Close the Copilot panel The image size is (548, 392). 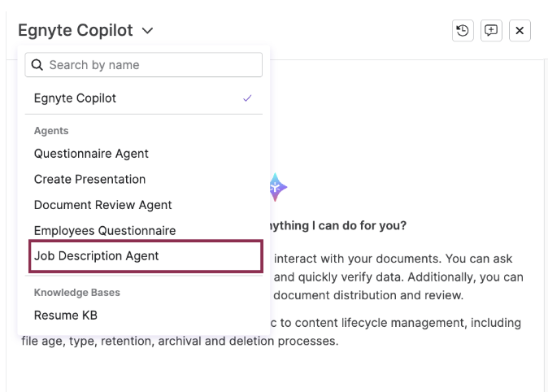click(520, 30)
